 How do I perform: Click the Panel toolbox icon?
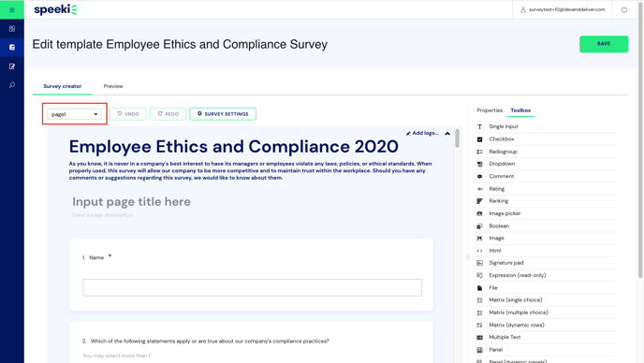[479, 350]
